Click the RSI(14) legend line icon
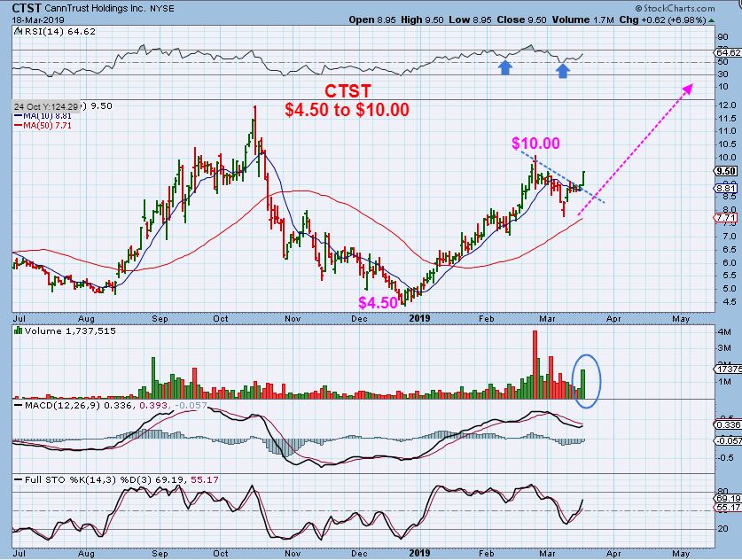This screenshot has width=742, height=560. coord(18,32)
